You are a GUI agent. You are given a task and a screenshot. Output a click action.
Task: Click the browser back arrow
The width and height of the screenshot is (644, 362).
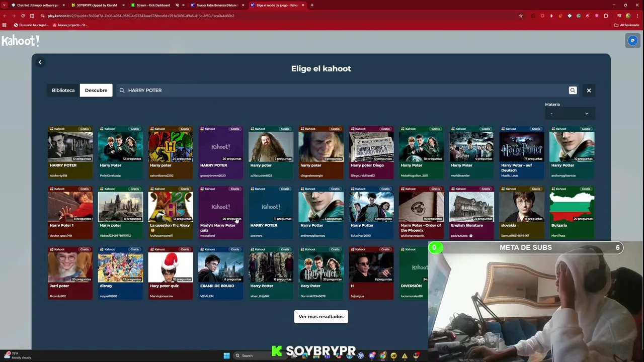pos(5,16)
